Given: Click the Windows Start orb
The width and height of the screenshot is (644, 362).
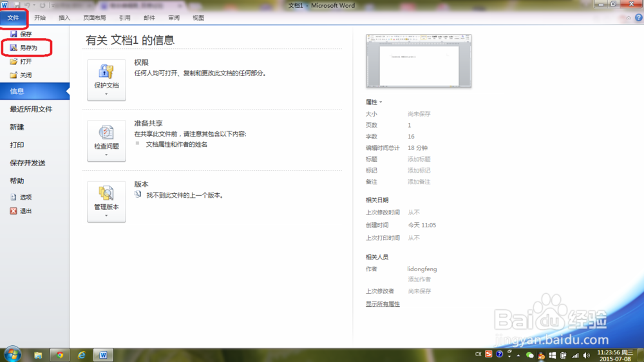Looking at the screenshot, I should 12,355.
